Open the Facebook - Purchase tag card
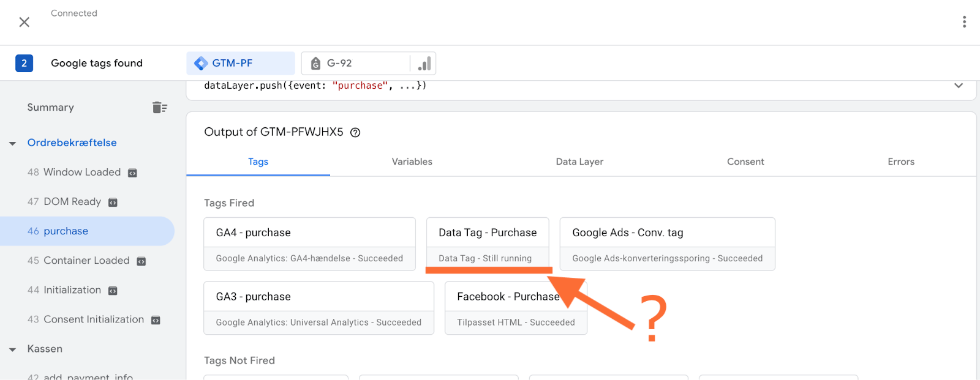The width and height of the screenshot is (980, 380). [x=516, y=308]
